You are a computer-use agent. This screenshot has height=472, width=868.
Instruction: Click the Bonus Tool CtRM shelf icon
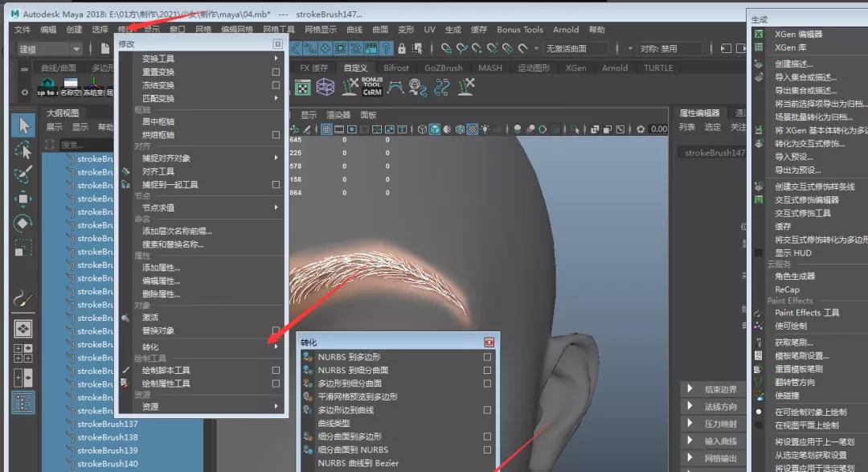click(x=371, y=87)
